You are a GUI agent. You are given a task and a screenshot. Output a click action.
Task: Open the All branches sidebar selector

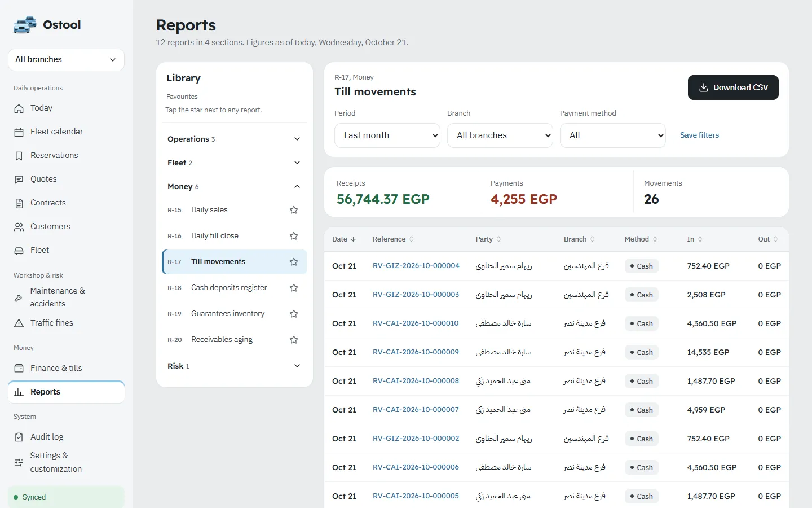(x=66, y=60)
